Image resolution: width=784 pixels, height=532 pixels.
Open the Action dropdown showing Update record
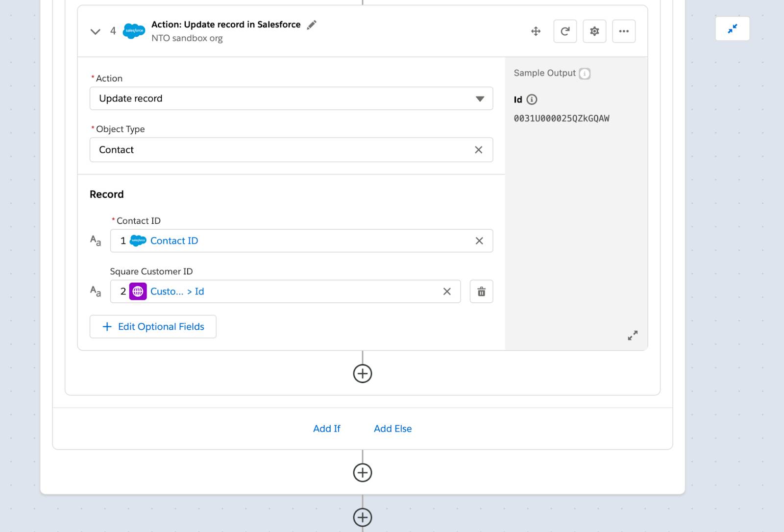tap(291, 98)
